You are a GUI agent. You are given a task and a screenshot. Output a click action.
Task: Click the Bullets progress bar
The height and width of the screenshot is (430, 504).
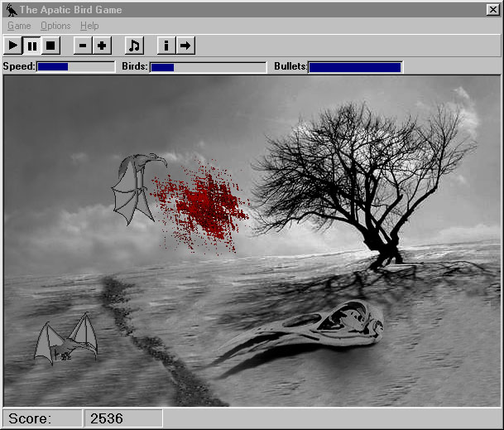(x=355, y=67)
